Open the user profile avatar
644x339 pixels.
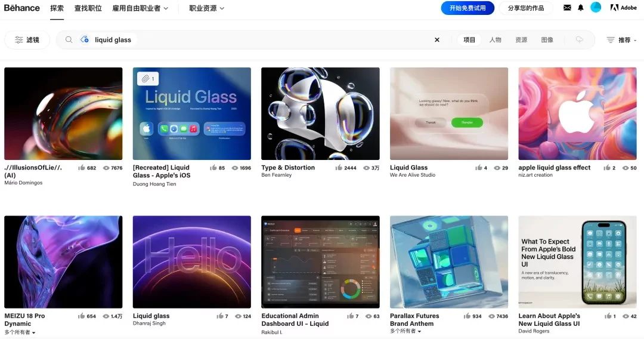pos(596,7)
